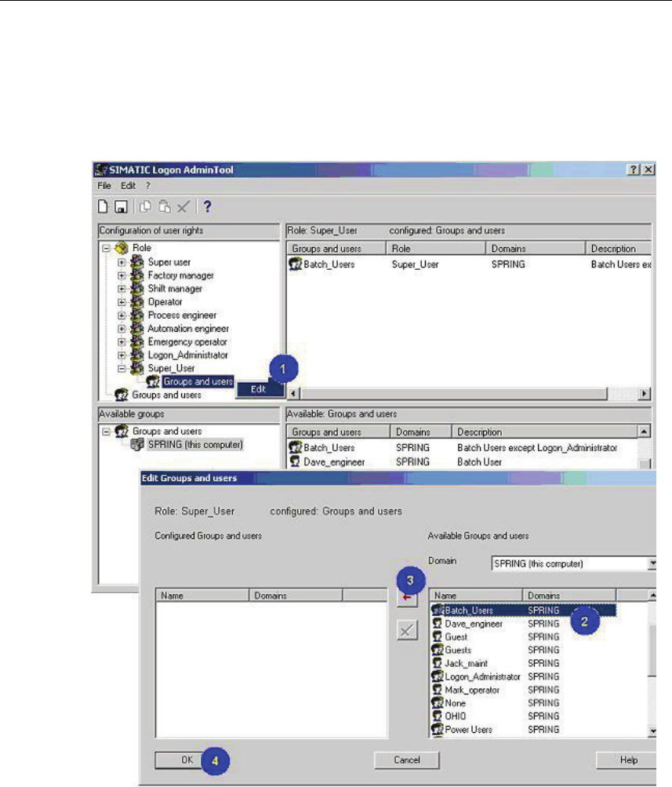Click the Copy toolbar icon

tap(145, 206)
